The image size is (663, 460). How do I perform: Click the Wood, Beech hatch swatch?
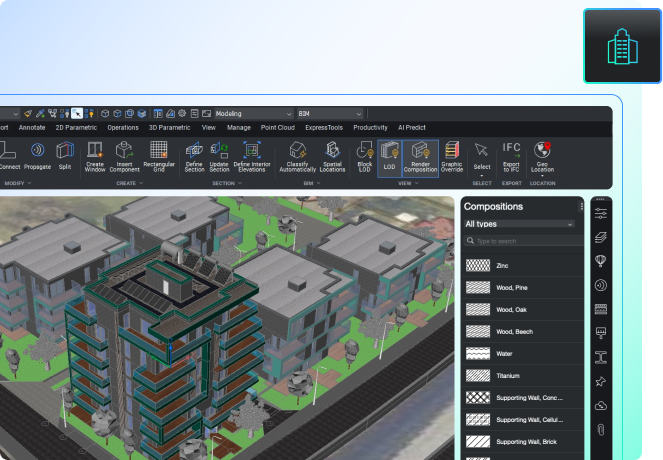478,331
